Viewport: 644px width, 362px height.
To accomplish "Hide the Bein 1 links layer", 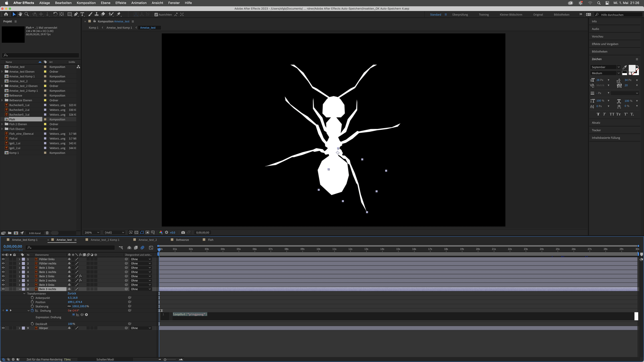I will click(x=3, y=268).
